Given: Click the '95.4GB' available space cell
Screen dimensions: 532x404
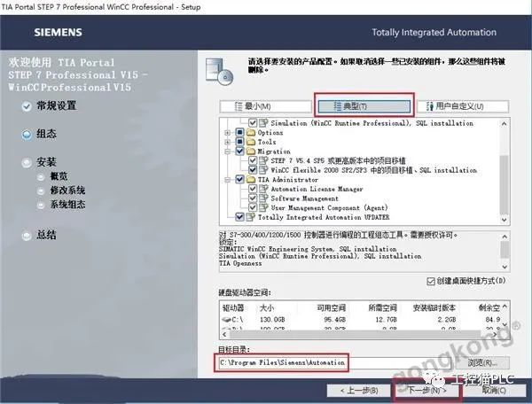Looking at the screenshot, I should pyautogui.click(x=334, y=320).
